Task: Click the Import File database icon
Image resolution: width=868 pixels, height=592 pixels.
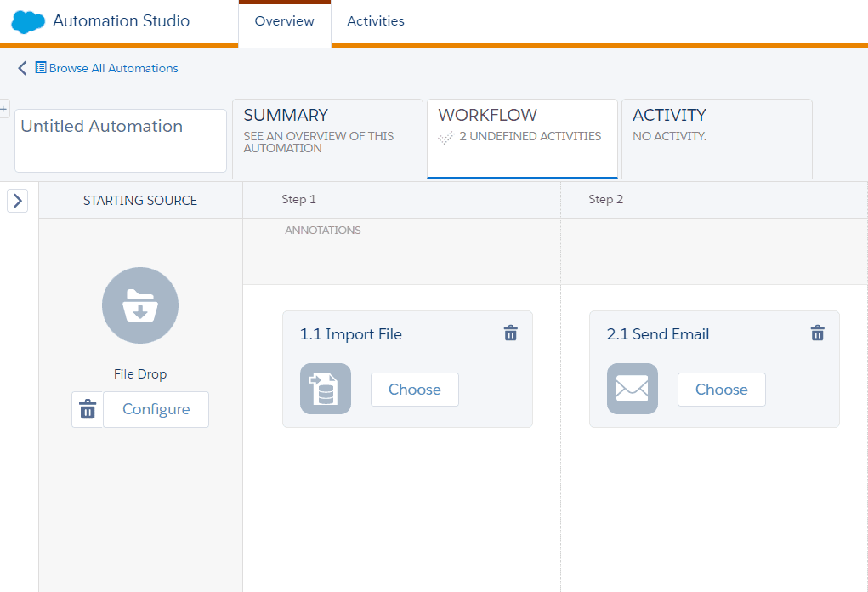Action: (325, 389)
